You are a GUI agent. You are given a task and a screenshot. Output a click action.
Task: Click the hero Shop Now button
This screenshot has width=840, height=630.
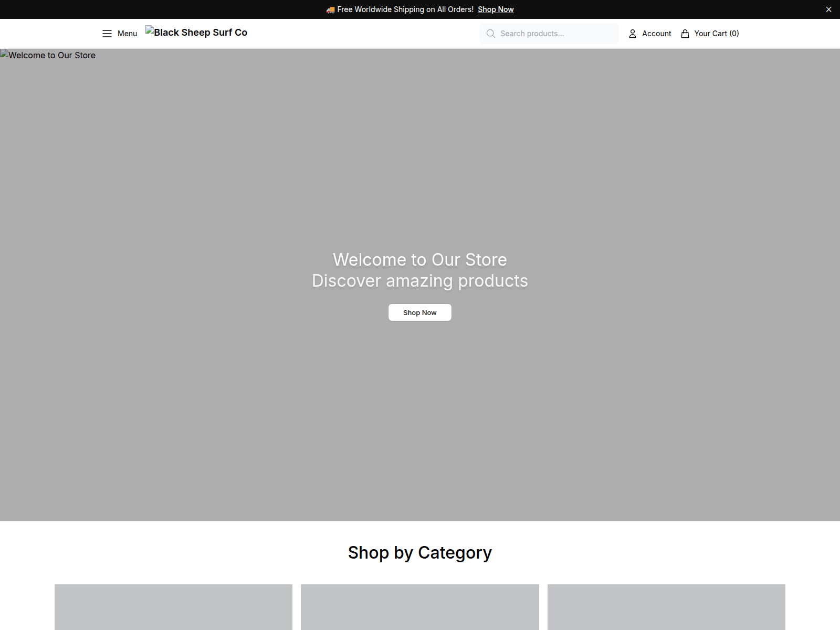(420, 312)
